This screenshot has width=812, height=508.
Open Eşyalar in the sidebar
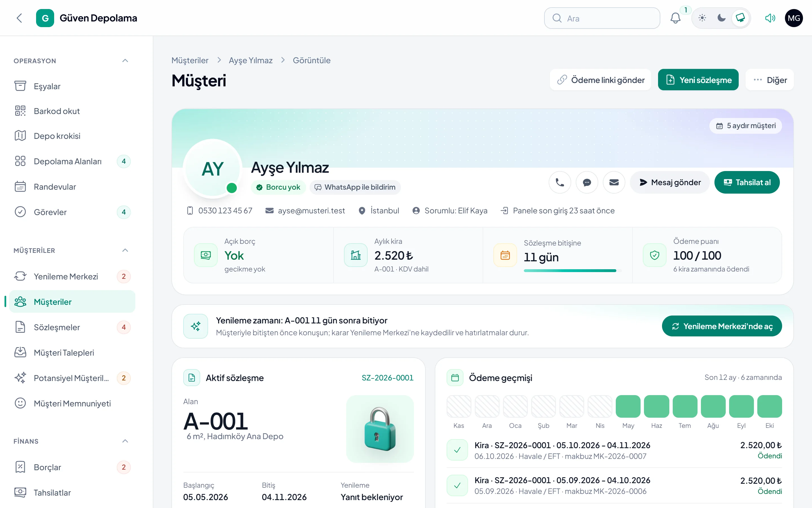[72, 86]
